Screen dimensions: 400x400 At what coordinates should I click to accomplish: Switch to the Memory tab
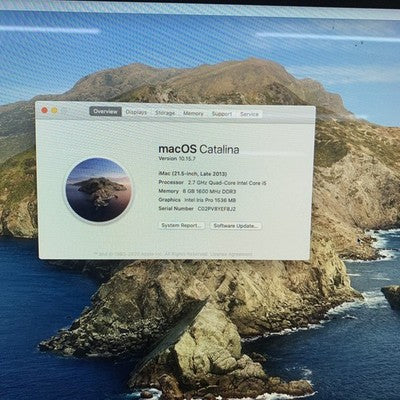(193, 113)
